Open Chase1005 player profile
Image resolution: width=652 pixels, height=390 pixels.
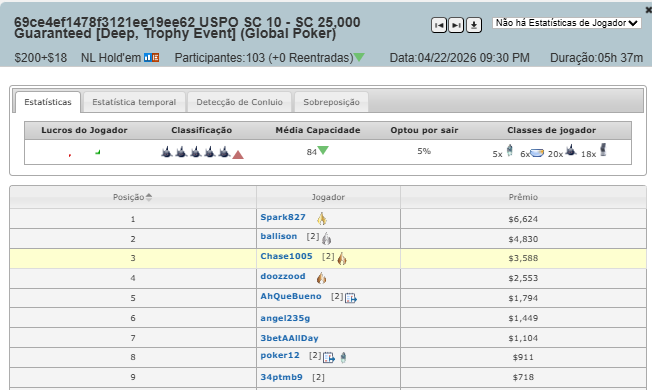286,256
